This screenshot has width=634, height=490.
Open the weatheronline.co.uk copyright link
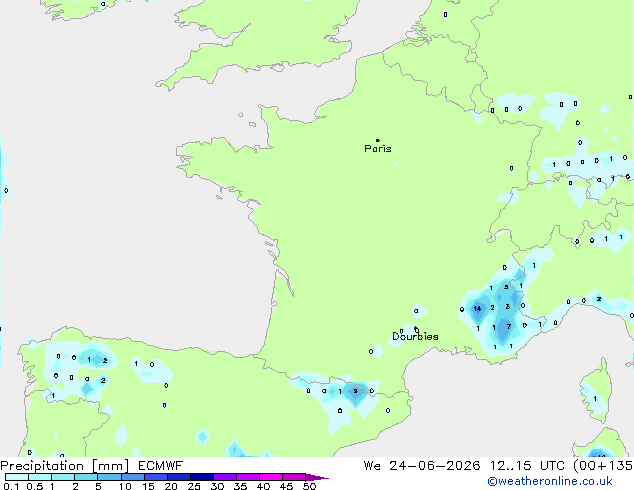550,481
